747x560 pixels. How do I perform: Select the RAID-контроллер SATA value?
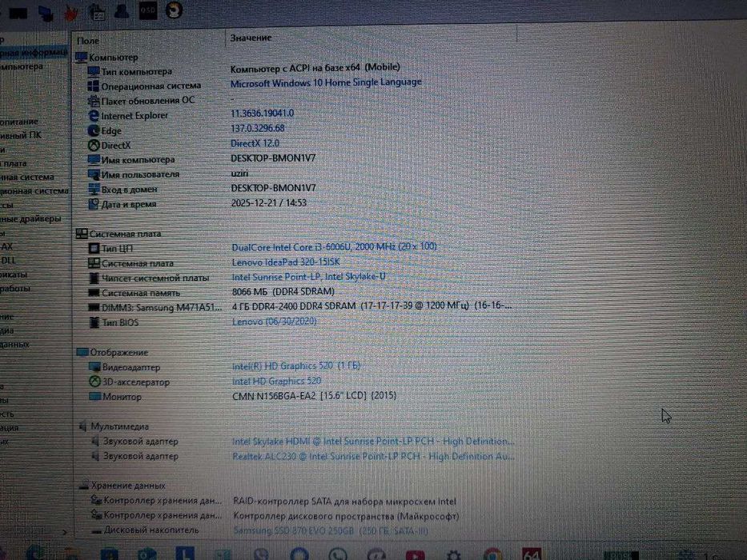344,501
